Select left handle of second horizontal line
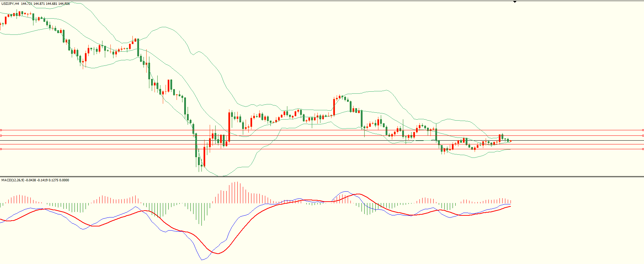 coord(1,135)
